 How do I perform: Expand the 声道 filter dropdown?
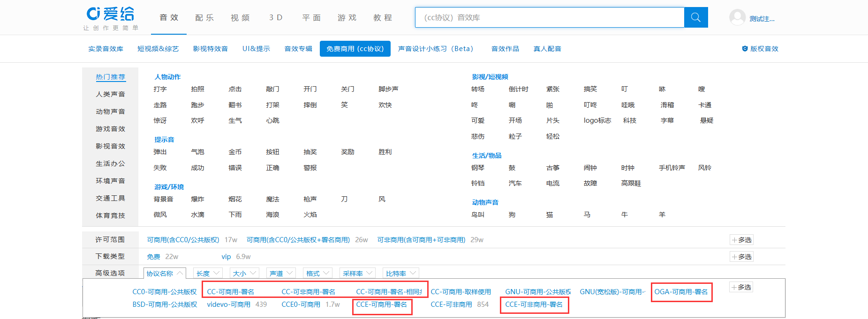pyautogui.click(x=281, y=273)
